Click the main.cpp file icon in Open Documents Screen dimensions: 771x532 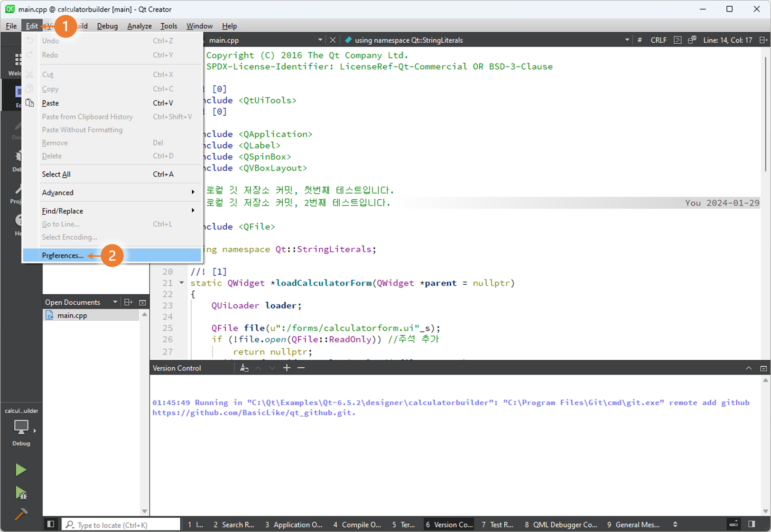pos(49,315)
